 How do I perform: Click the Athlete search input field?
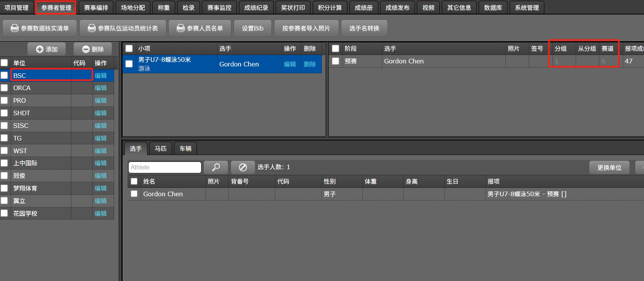pos(165,167)
